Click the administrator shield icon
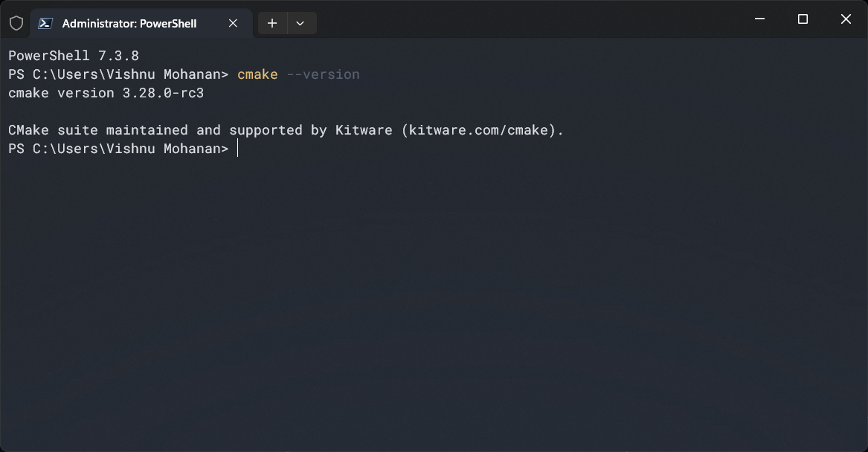 click(x=16, y=23)
